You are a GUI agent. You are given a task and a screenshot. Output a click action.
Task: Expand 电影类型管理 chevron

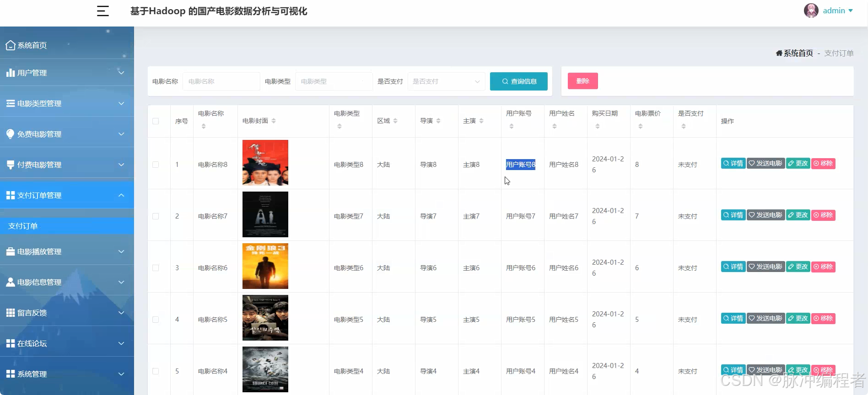coord(121,103)
